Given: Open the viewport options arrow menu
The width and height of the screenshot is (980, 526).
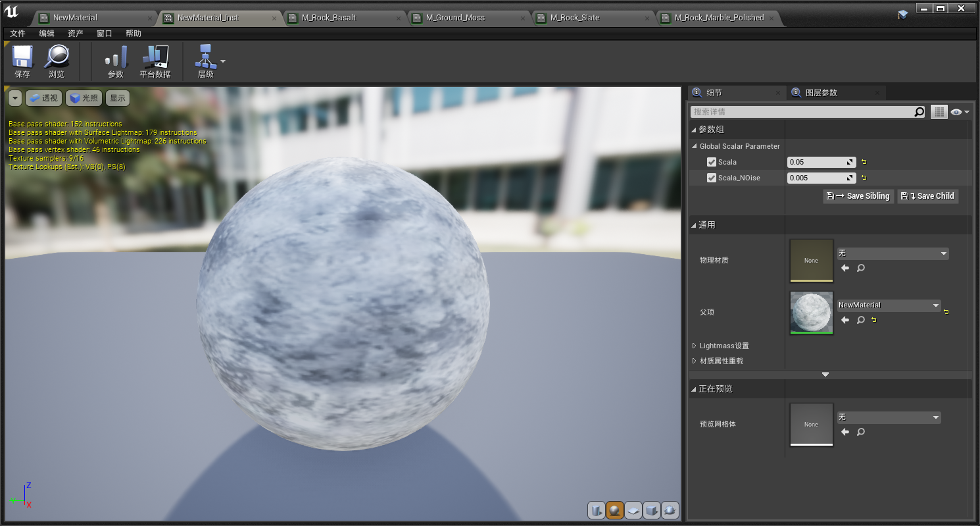Looking at the screenshot, I should tap(15, 98).
